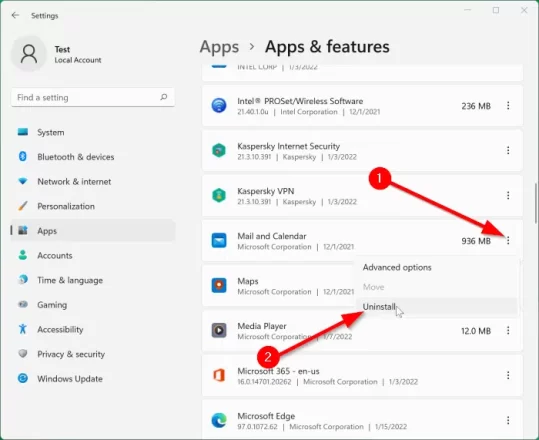The image size is (539, 440).
Task: Open more options for Microsoft Edge
Action: (x=508, y=420)
